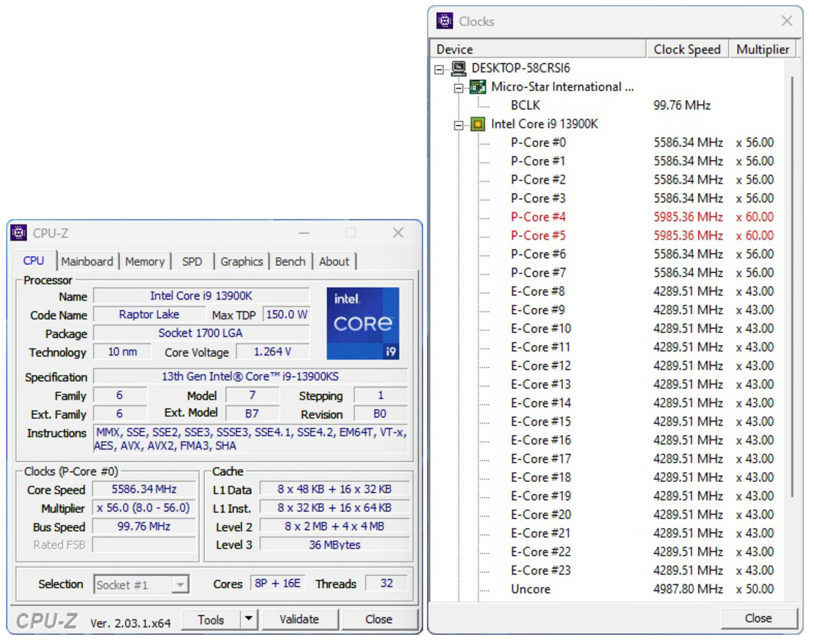Click the Instructions list field
Image resolution: width=814 pixels, height=644 pixels.
click(x=250, y=439)
